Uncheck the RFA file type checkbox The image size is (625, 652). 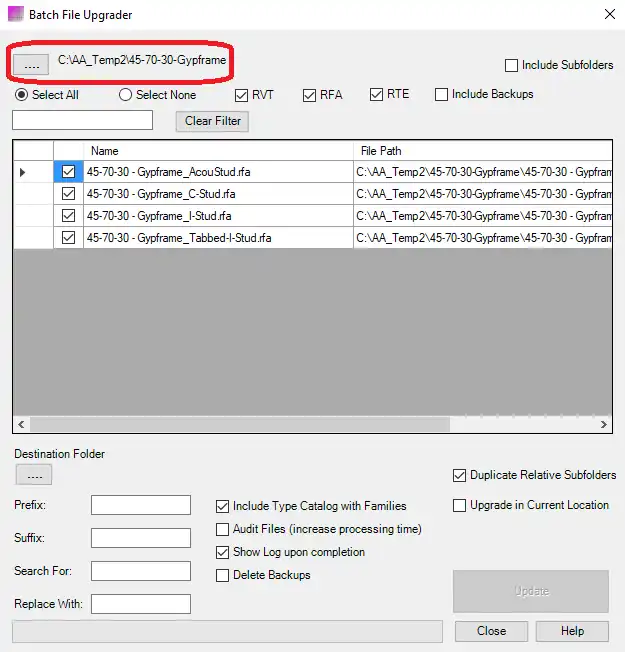click(x=309, y=95)
